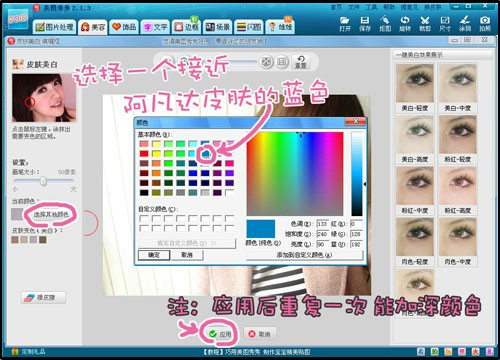Adjust the 画笔大小 brush size slider handle
Image resolution: width=500 pixels, height=360 pixels.
43,181
